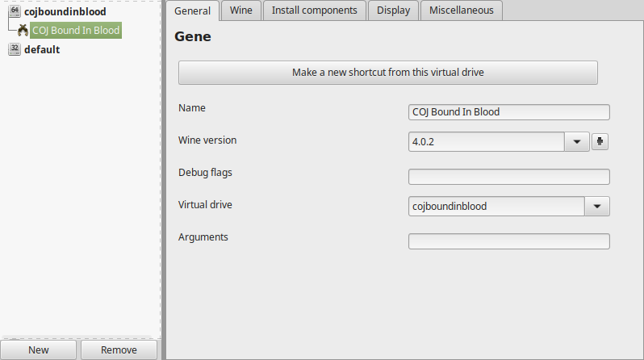The height and width of the screenshot is (360, 644).
Task: Select the default virtual drive entry
Action: (42, 50)
